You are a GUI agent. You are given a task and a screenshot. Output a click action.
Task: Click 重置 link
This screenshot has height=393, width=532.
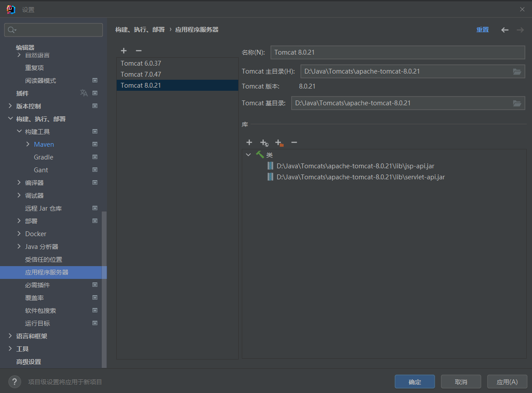tap(483, 30)
